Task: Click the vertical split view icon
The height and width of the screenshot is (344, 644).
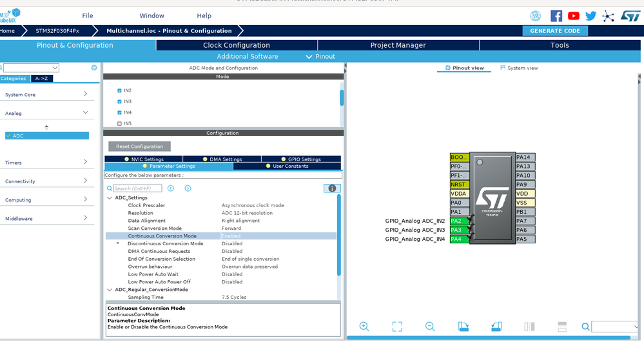Action: pyautogui.click(x=529, y=327)
